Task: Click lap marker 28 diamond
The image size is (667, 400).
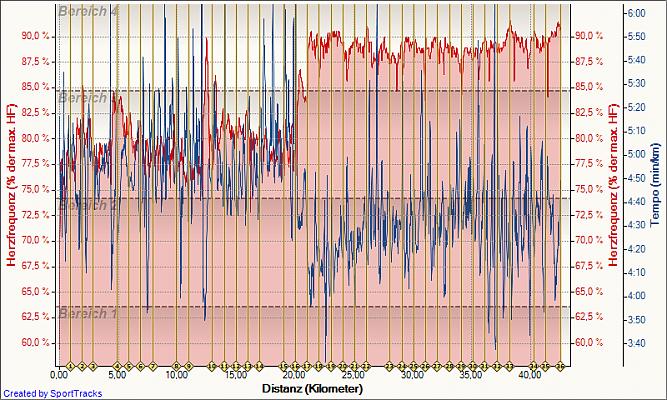Action: [x=450, y=366]
